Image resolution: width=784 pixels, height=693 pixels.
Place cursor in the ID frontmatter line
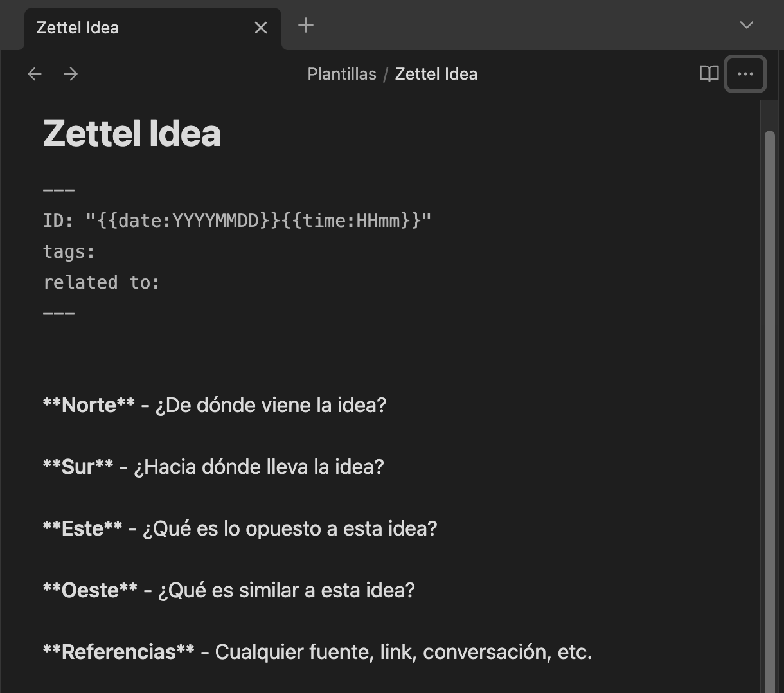pyautogui.click(x=236, y=220)
